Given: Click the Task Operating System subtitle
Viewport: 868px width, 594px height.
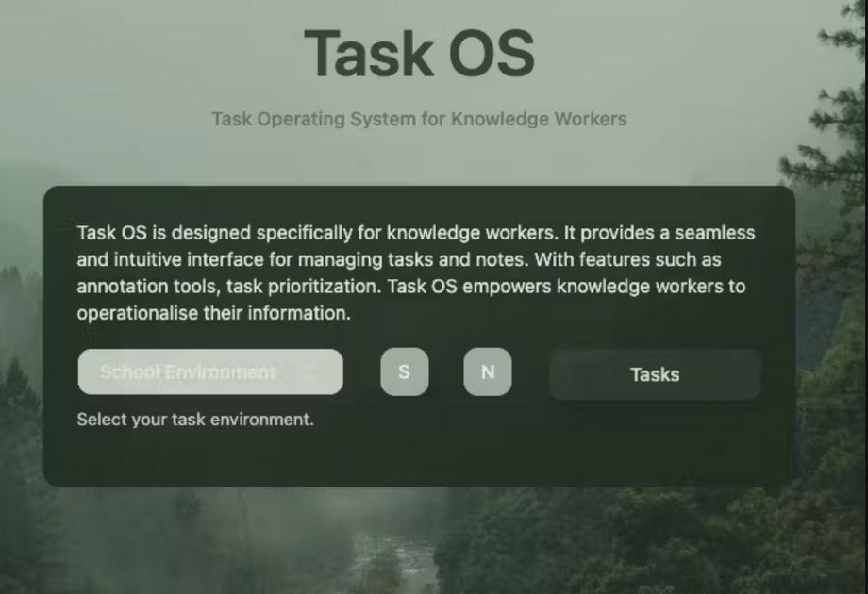Looking at the screenshot, I should point(421,120).
